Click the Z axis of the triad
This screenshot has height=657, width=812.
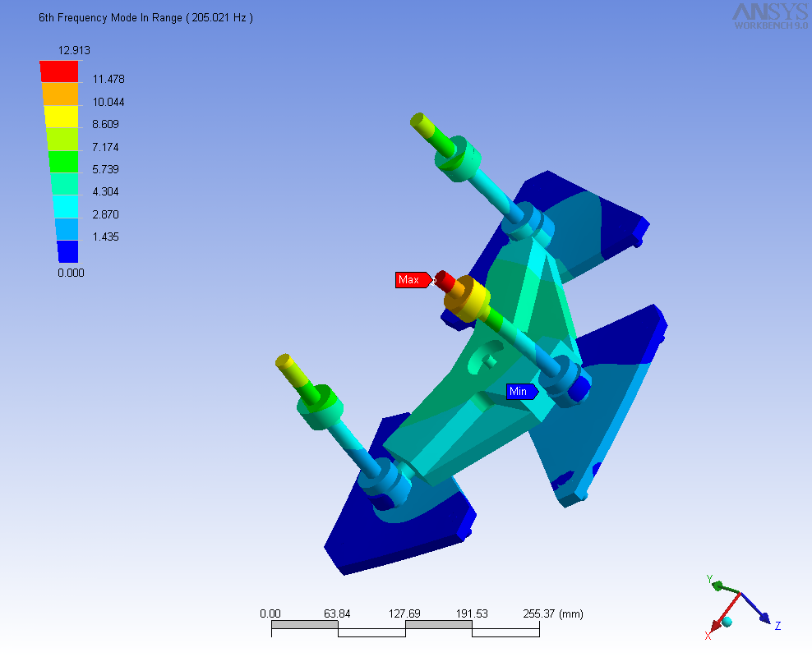coord(759,610)
